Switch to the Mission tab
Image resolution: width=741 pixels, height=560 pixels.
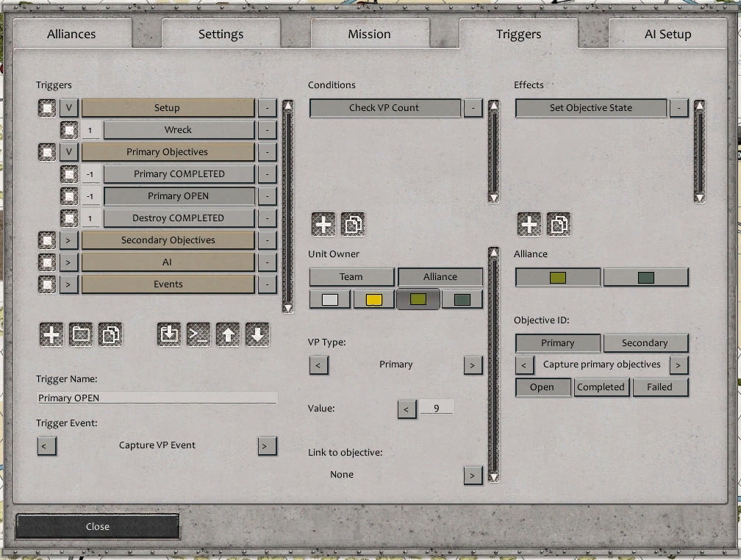click(369, 33)
